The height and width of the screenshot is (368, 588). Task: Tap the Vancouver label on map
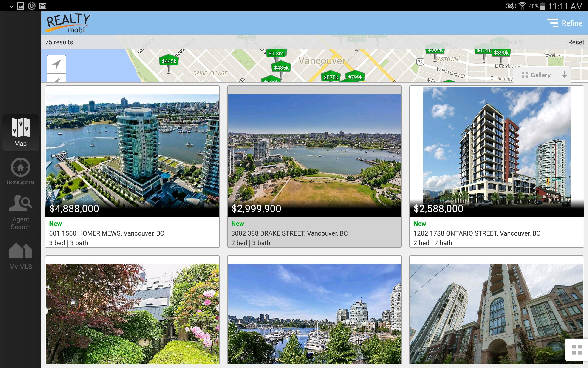coord(322,61)
